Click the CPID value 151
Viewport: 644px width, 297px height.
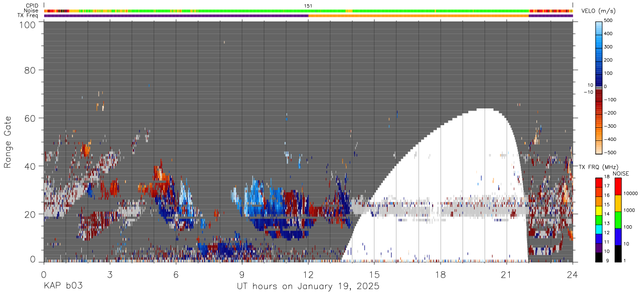[308, 6]
